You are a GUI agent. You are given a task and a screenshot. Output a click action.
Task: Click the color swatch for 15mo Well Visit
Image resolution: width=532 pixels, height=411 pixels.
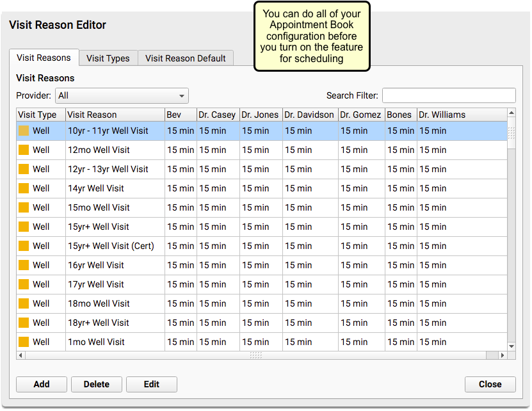(x=24, y=207)
